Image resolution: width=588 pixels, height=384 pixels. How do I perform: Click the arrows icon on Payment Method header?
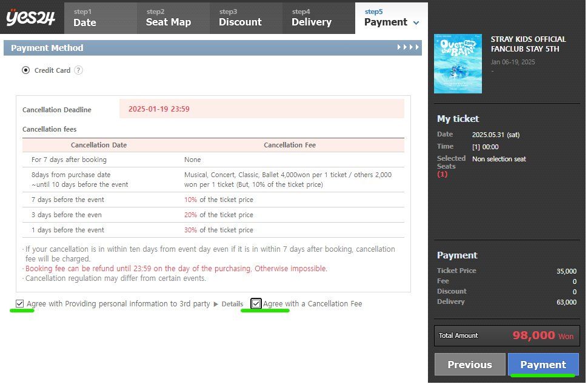[408, 47]
